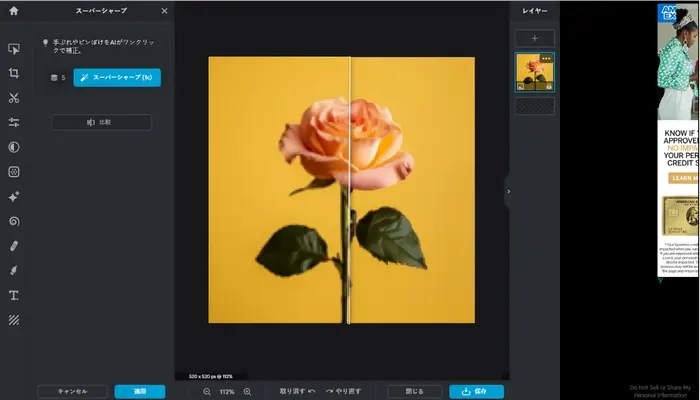Viewport: 700px width, 400px height.
Task: Select the Crop tool
Action: (x=14, y=73)
